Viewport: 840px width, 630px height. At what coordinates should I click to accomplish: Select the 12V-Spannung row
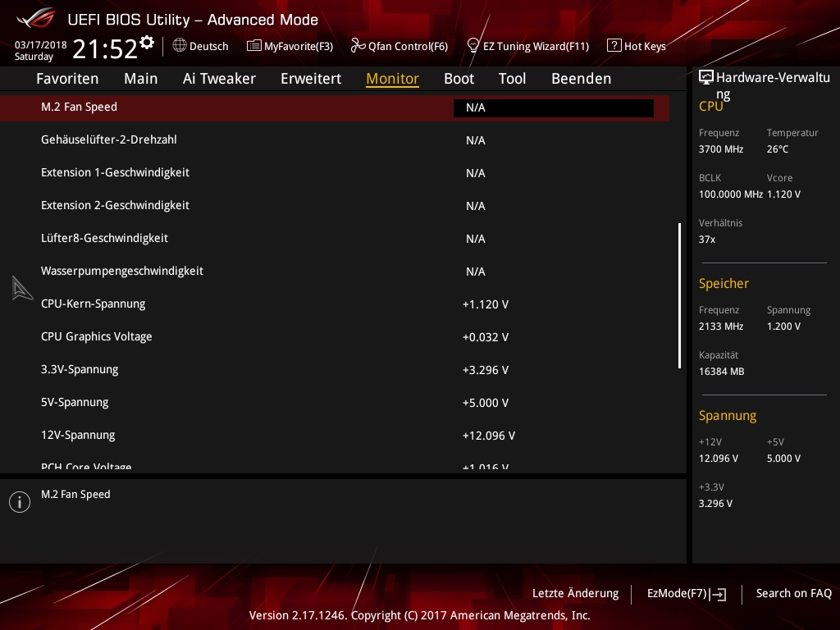tap(78, 435)
